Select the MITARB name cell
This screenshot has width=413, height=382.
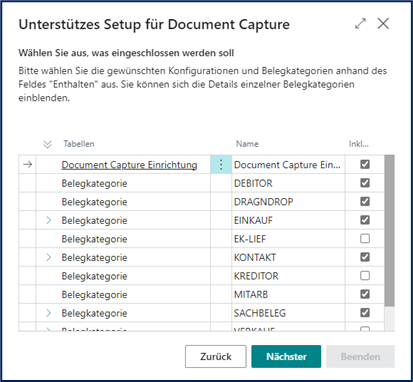pos(288,294)
